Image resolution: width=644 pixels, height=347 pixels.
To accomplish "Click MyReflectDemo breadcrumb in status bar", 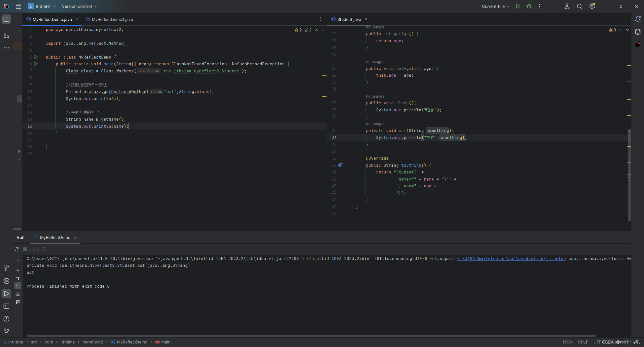I will pyautogui.click(x=129, y=342).
